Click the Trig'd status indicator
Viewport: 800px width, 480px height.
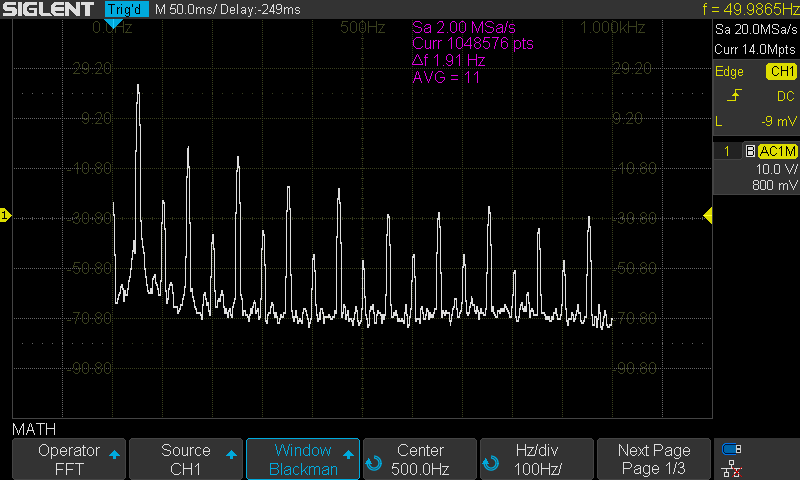point(127,9)
